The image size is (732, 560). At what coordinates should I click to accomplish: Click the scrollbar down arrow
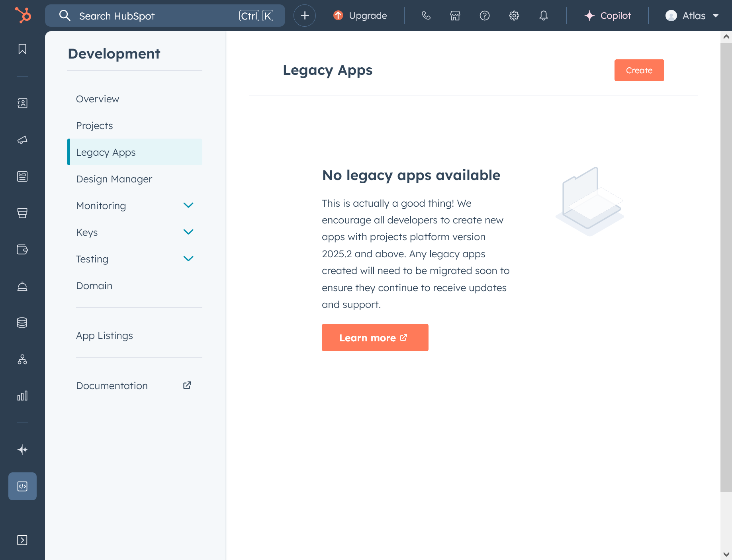pyautogui.click(x=726, y=554)
